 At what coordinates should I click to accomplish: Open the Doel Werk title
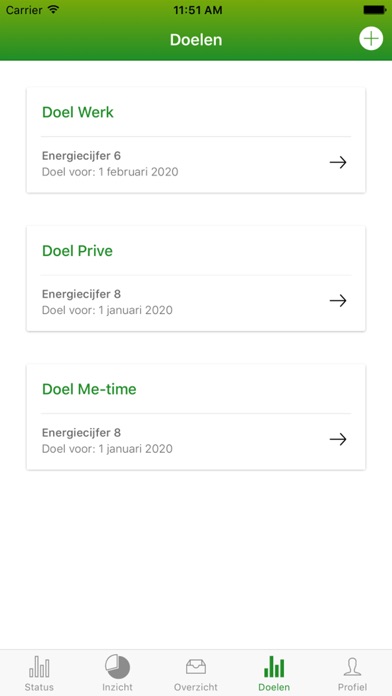78,112
